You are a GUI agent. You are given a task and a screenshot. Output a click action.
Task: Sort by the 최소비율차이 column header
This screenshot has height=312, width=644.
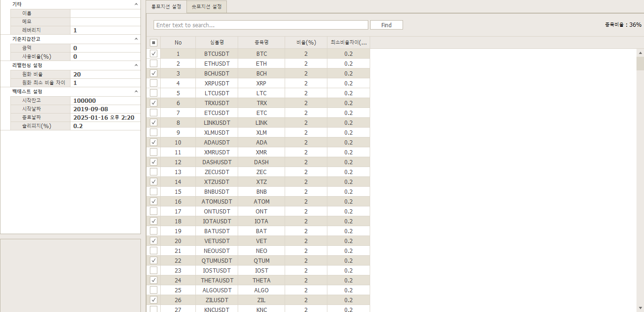click(349, 42)
